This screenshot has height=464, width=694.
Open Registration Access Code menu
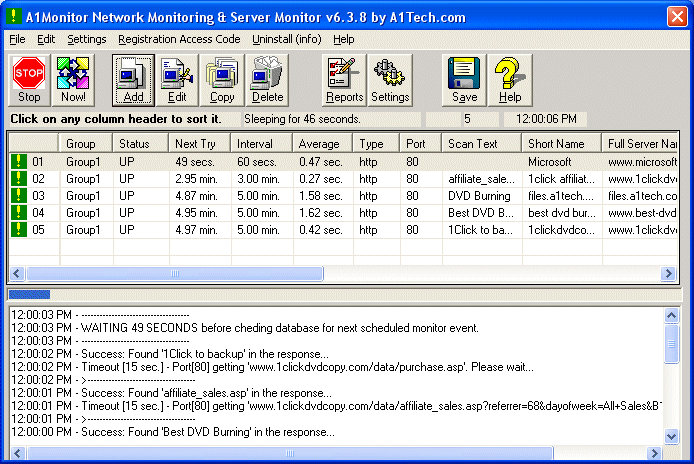(x=179, y=39)
